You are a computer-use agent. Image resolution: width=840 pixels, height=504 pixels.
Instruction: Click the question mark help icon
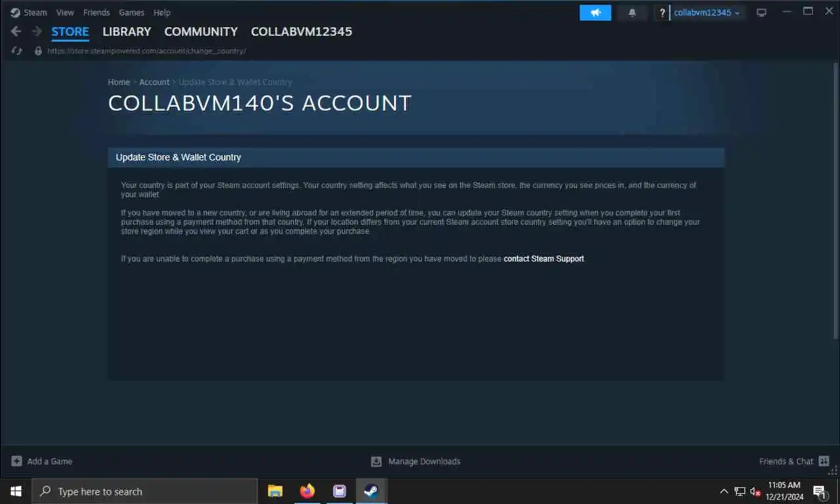click(x=662, y=13)
